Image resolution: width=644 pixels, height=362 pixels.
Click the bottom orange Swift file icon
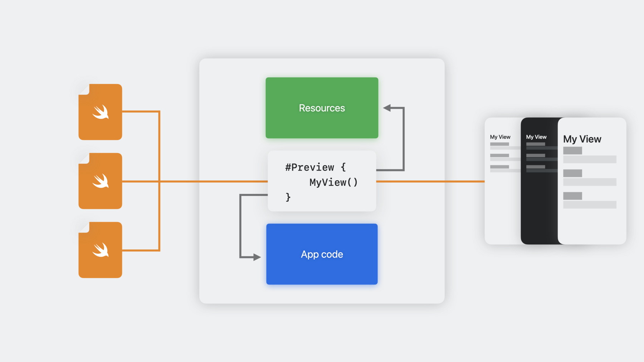(x=100, y=250)
